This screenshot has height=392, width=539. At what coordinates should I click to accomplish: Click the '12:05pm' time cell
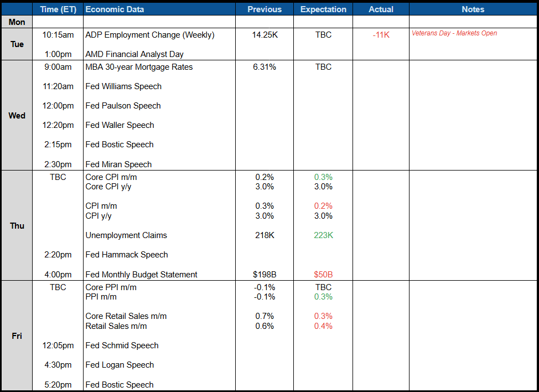coord(58,345)
